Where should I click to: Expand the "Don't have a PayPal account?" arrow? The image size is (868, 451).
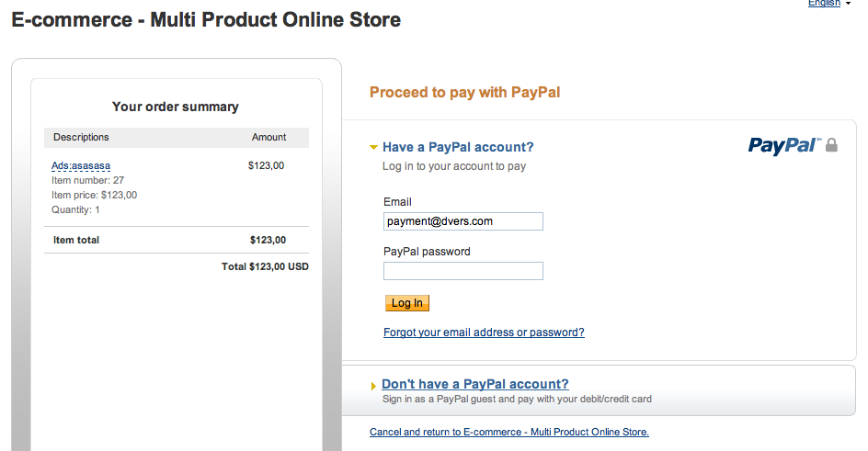click(373, 386)
